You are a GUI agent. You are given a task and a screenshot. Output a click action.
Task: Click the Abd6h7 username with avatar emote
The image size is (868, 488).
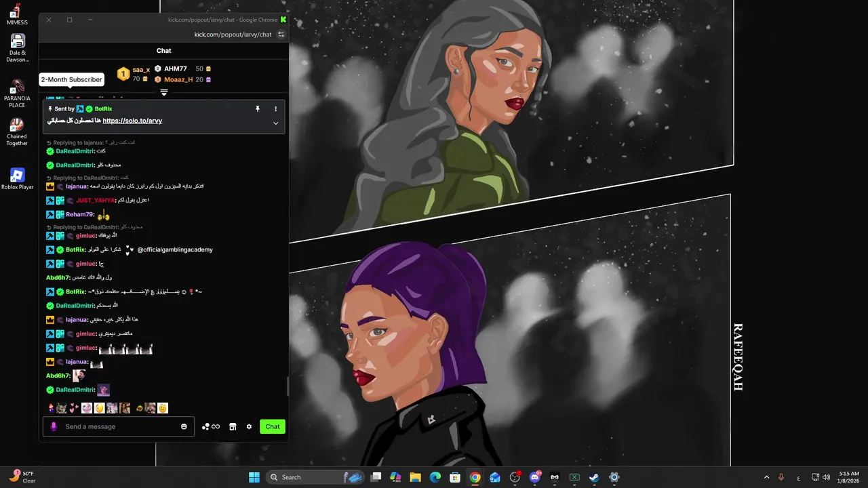point(58,375)
